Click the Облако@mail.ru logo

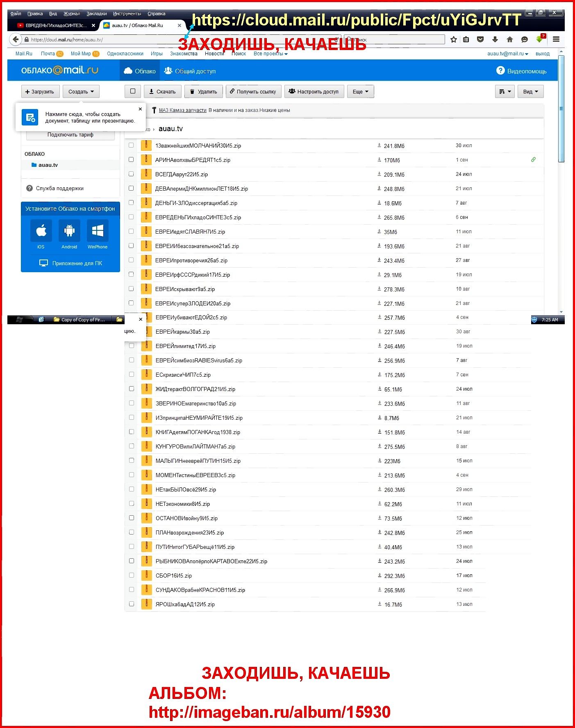tap(60, 70)
